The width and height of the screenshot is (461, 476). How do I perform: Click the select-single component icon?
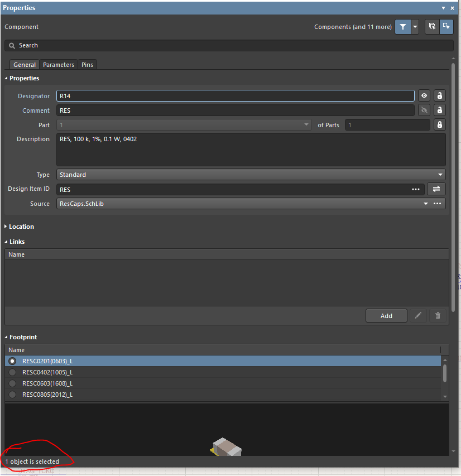(445, 26)
